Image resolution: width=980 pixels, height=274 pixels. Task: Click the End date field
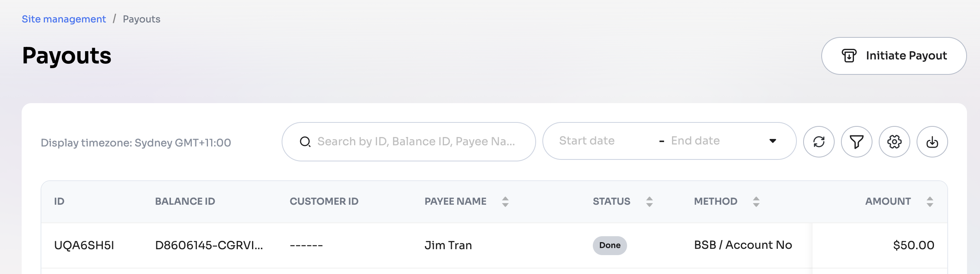click(x=696, y=141)
